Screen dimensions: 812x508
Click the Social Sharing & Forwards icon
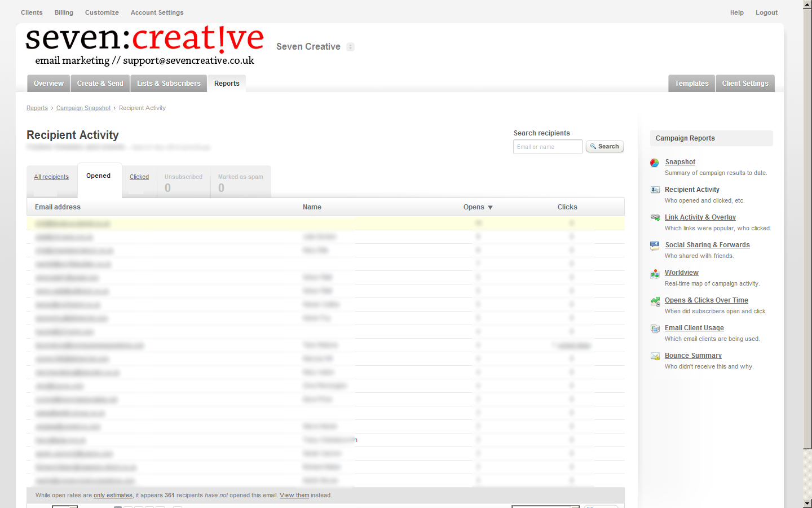[655, 246]
